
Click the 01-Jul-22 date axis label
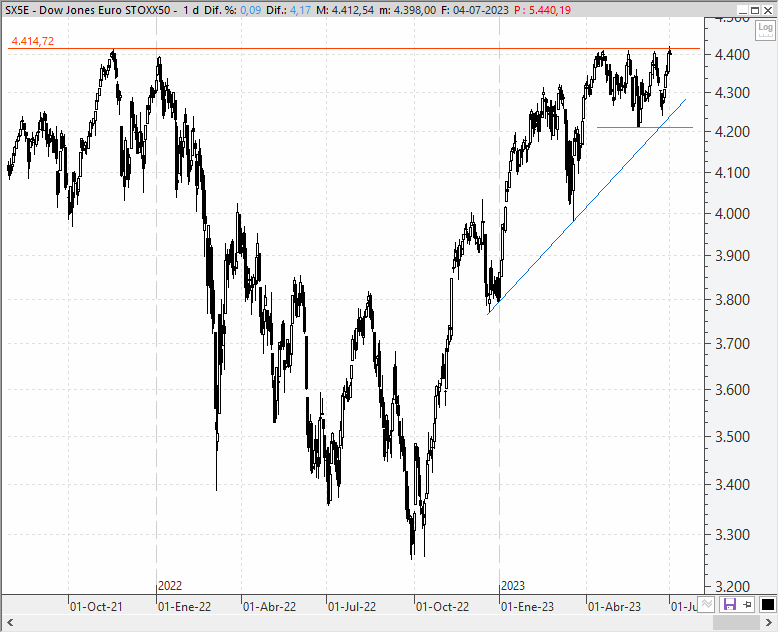click(352, 607)
